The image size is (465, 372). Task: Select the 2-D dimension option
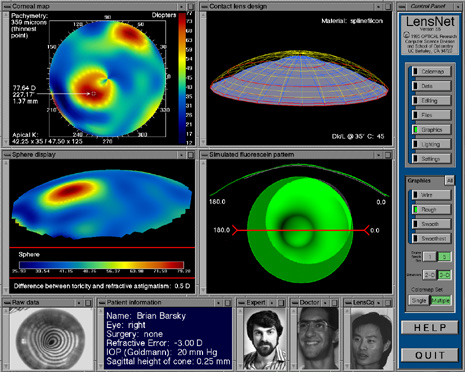[x=429, y=275]
